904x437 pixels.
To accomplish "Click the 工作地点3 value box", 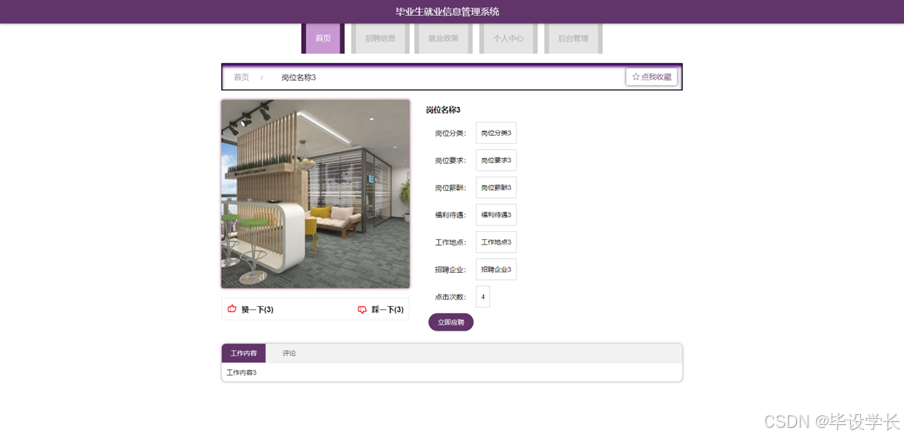I will click(496, 242).
